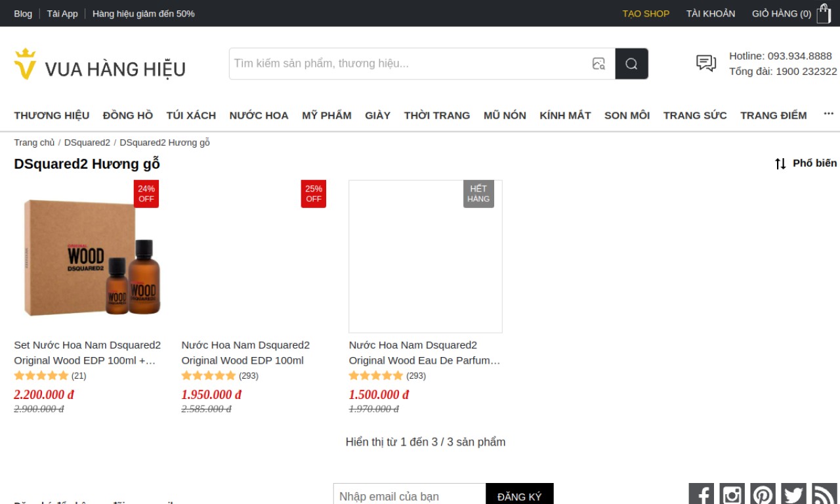Click the struck-through 2.900.000 đ price
The height and width of the screenshot is (504, 840).
(x=39, y=409)
